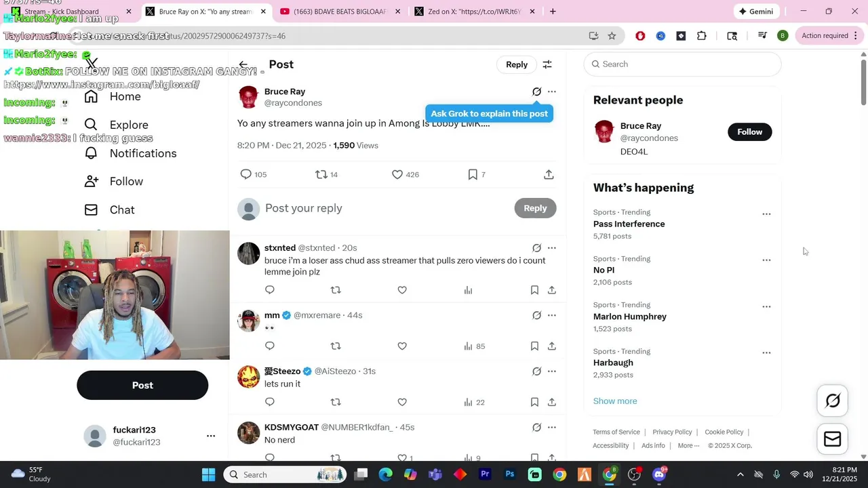This screenshot has height=488, width=868.
Task: Open the Privacy Policy link
Action: (x=672, y=432)
